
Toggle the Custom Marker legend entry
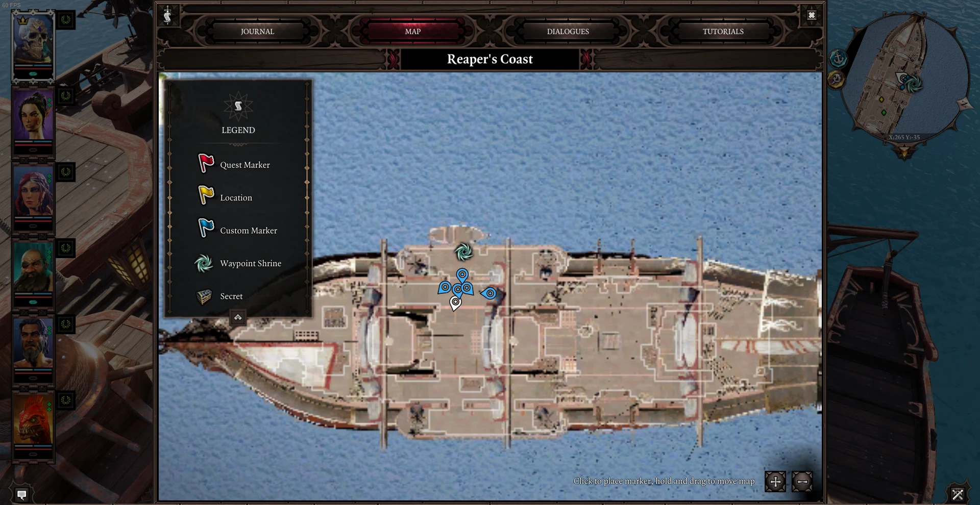[237, 230]
